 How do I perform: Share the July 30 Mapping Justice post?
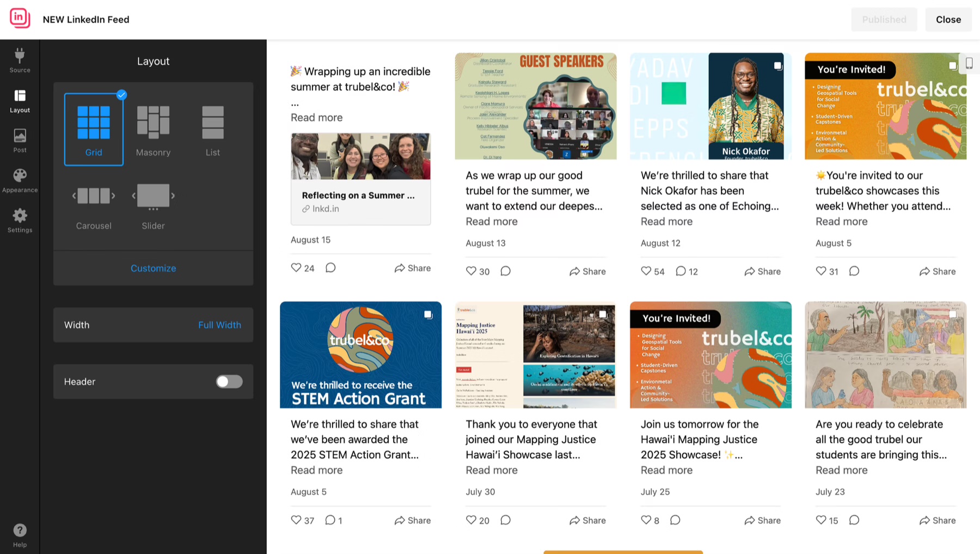point(587,520)
